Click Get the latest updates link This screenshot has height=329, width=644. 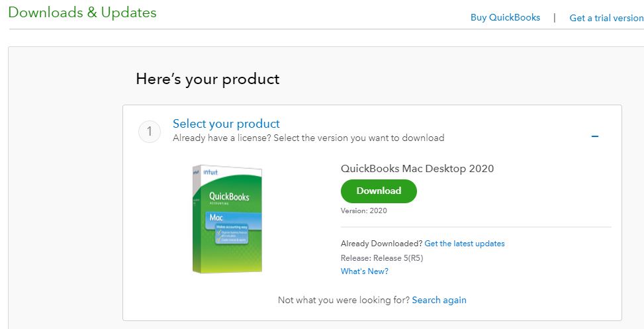point(465,244)
